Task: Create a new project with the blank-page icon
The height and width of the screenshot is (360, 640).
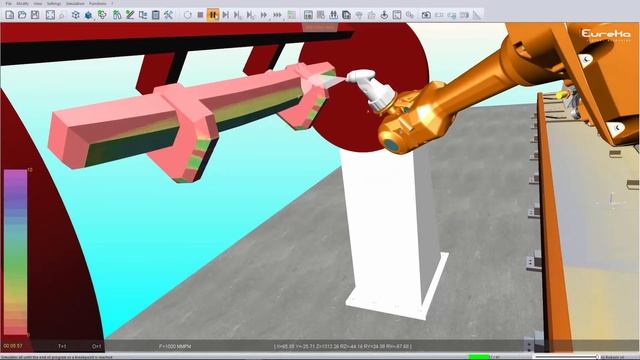Action: tap(9, 15)
